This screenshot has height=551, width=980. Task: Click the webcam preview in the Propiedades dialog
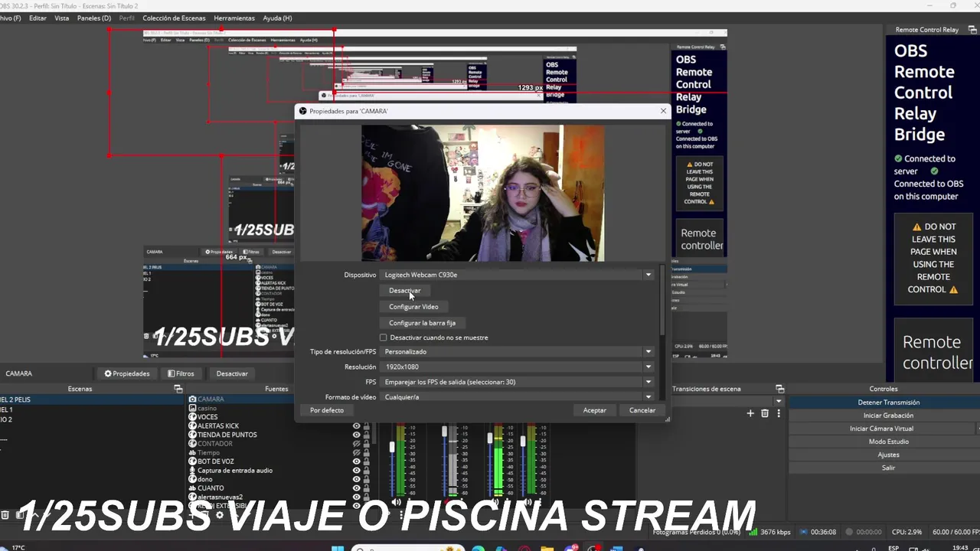482,193
